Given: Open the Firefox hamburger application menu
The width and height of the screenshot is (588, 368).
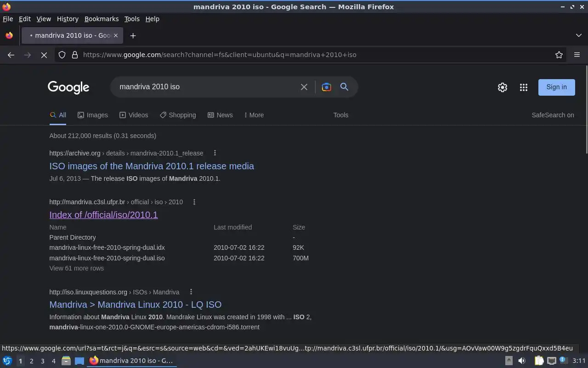Looking at the screenshot, I should tap(577, 55).
